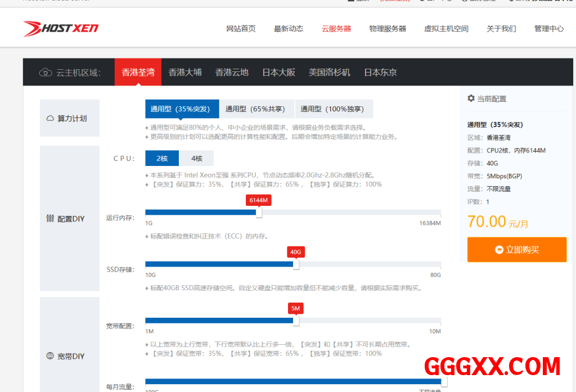576x392 pixels.
Task: Switch to the 日本大阪 region tab
Action: tap(278, 73)
